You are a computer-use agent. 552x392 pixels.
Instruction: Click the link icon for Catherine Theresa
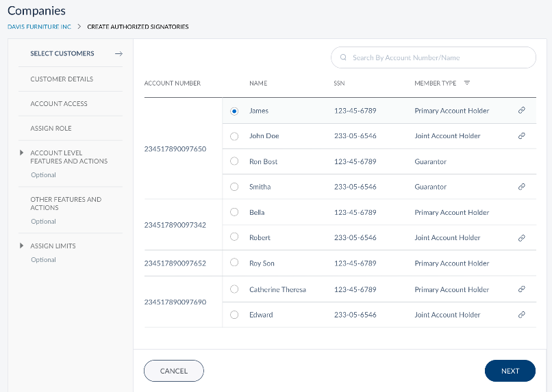521,289
